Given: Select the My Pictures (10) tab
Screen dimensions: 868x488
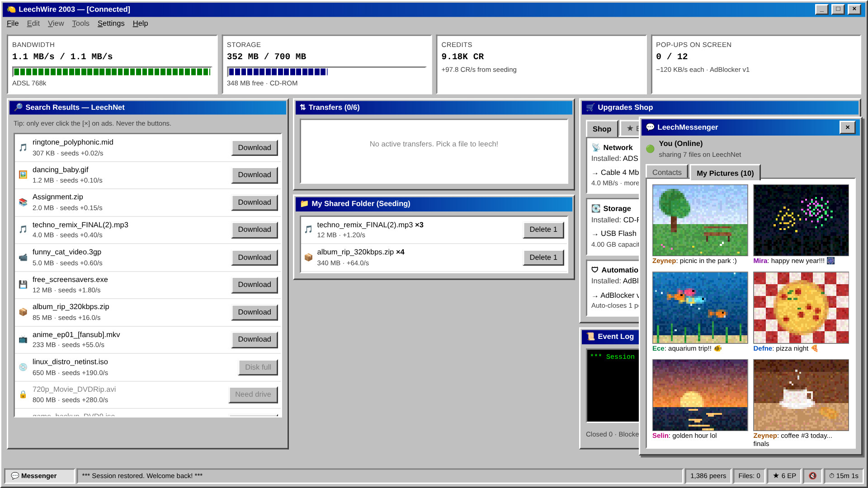Looking at the screenshot, I should click(725, 173).
